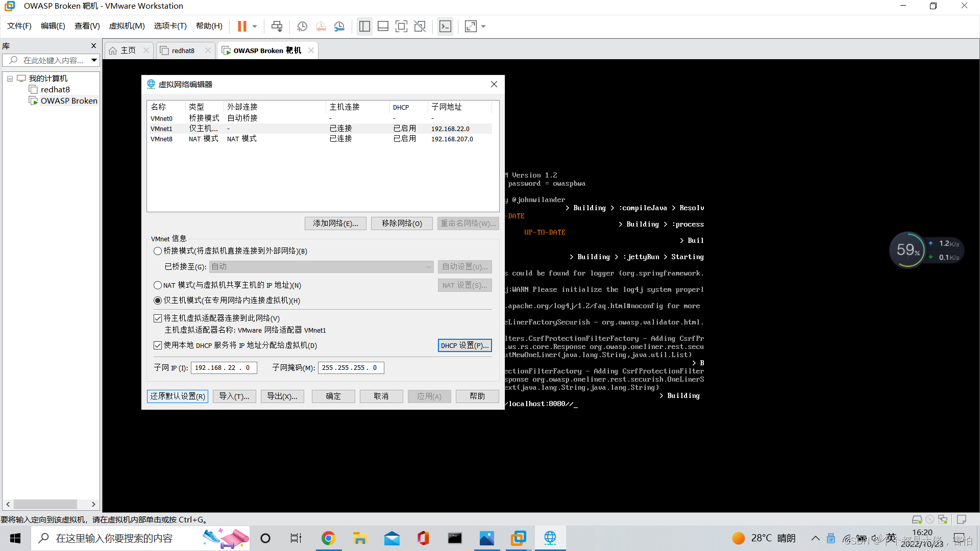
Task: Click the send Ctrl+Alt+Del icon
Action: point(277,26)
